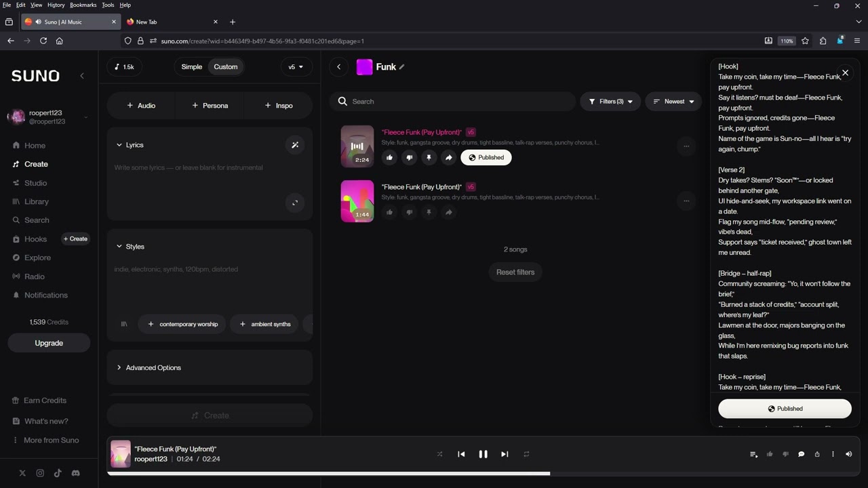Edit the Funk workspace name pencil icon
Viewport: 868px width, 488px height.
(402, 66)
